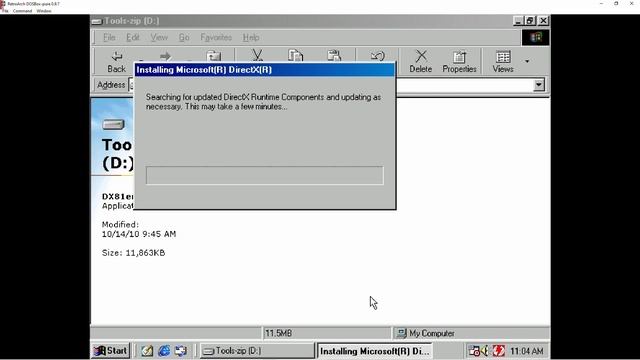This screenshot has width=640, height=360.
Task: Click the Delete toolbar button
Action: tap(421, 61)
